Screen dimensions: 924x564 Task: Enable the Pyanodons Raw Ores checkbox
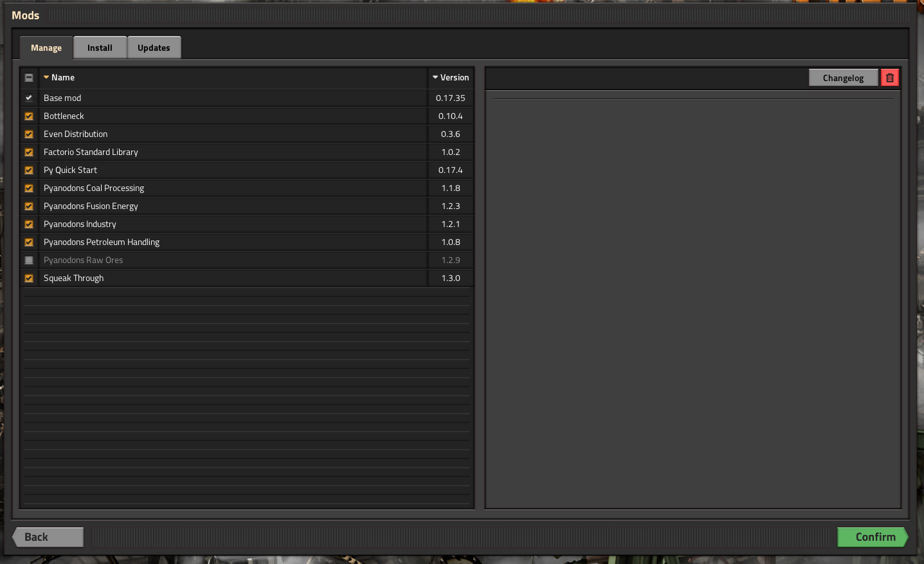click(x=29, y=260)
